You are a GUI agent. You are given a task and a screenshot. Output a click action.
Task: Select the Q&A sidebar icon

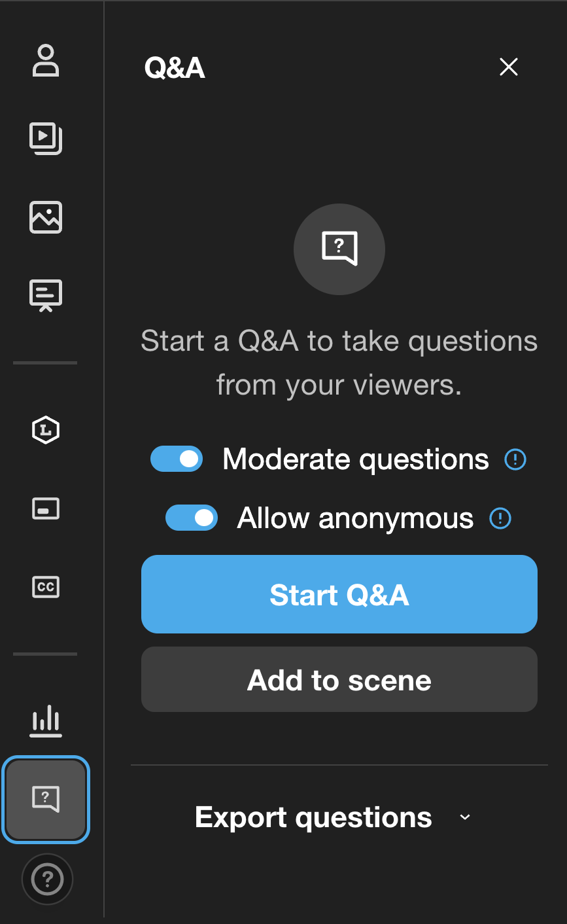(46, 798)
